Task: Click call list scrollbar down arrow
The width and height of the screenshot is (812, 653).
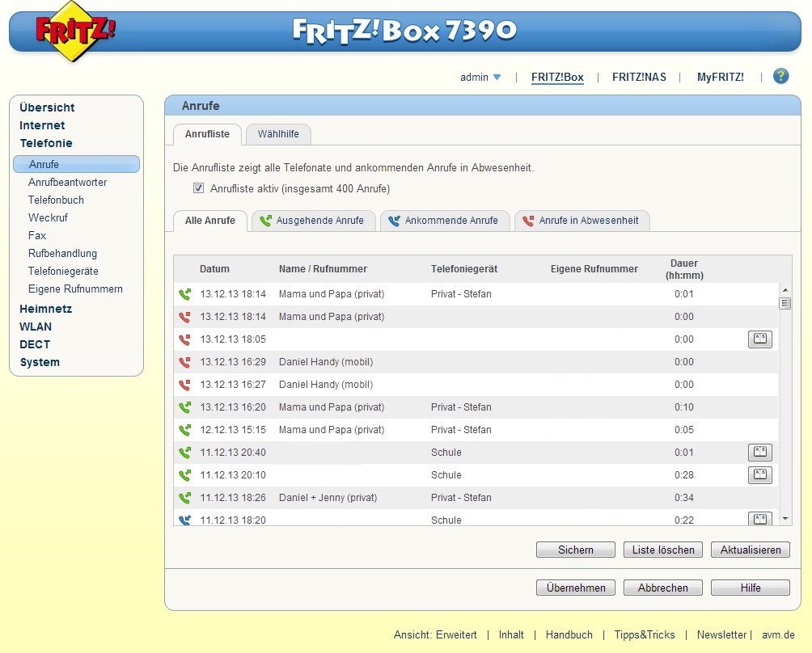Action: coord(785,519)
